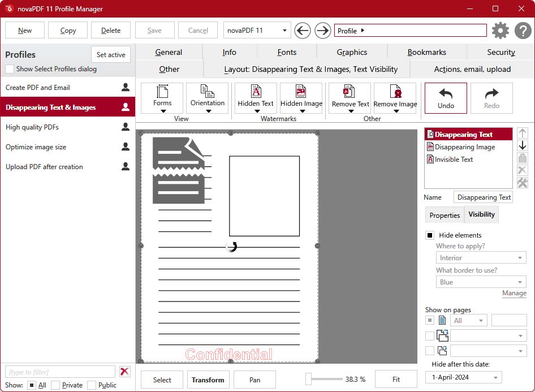
Task: Click in the element Name field
Action: tap(483, 197)
